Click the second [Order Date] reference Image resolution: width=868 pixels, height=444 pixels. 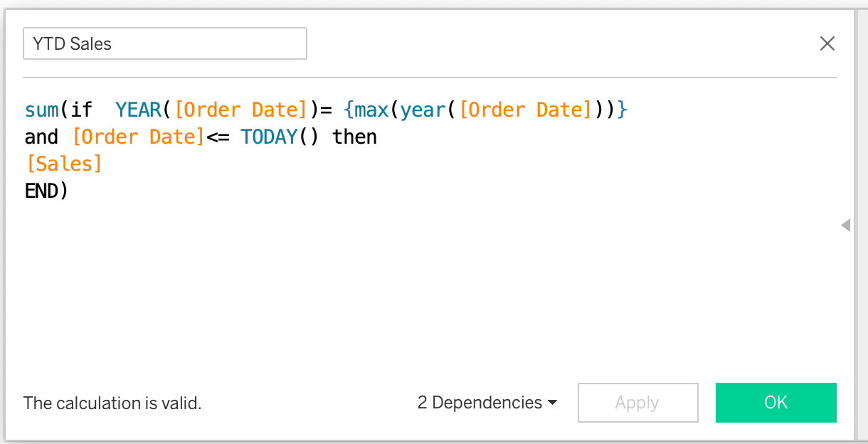(139, 137)
